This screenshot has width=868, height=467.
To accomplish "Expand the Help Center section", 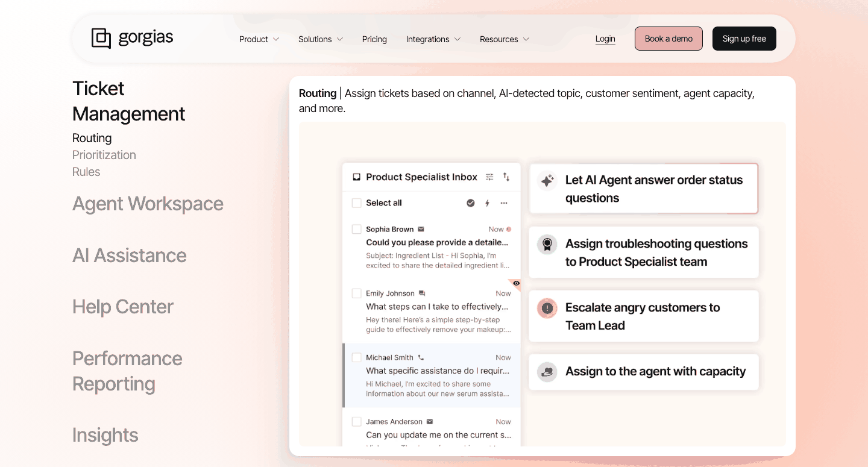I will coord(123,307).
